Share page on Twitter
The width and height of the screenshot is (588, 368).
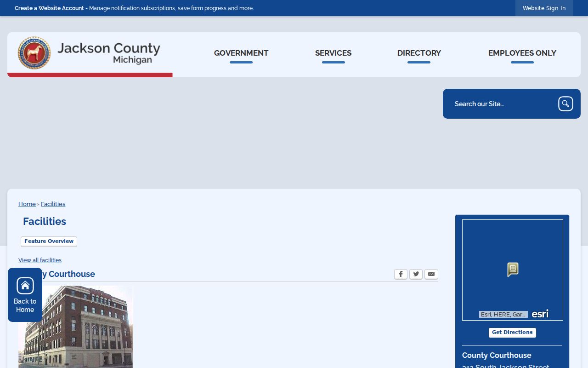[416, 274]
